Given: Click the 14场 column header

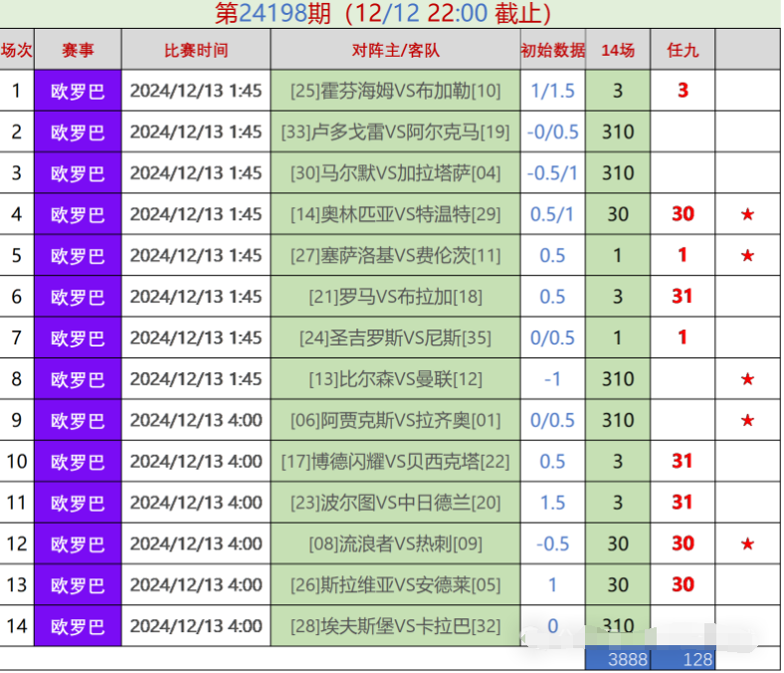Looking at the screenshot, I should point(618,50).
